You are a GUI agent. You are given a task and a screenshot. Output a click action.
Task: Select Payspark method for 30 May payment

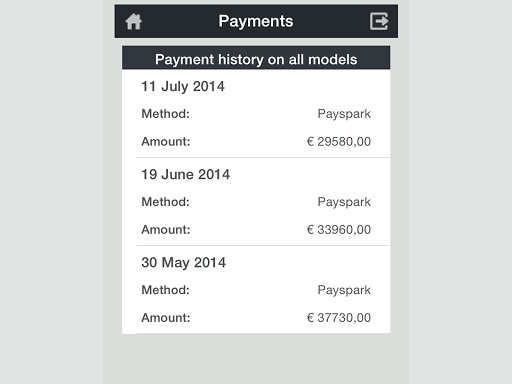344,290
